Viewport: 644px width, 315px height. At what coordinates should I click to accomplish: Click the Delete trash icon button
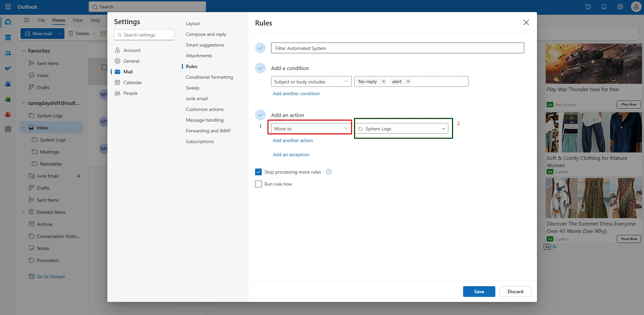pyautogui.click(x=71, y=34)
